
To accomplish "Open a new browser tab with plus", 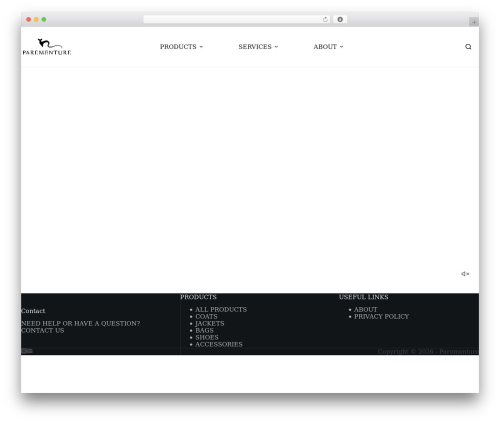I will 474,22.
